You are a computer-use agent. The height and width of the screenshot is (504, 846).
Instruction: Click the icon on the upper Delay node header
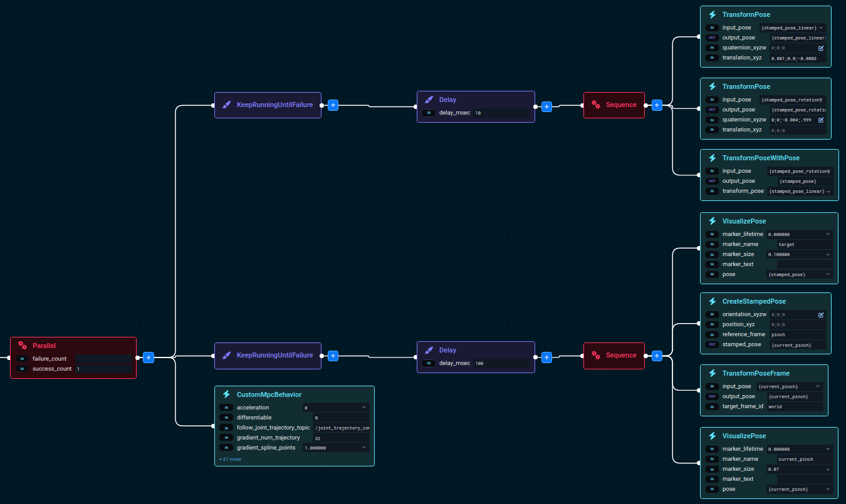click(x=429, y=99)
